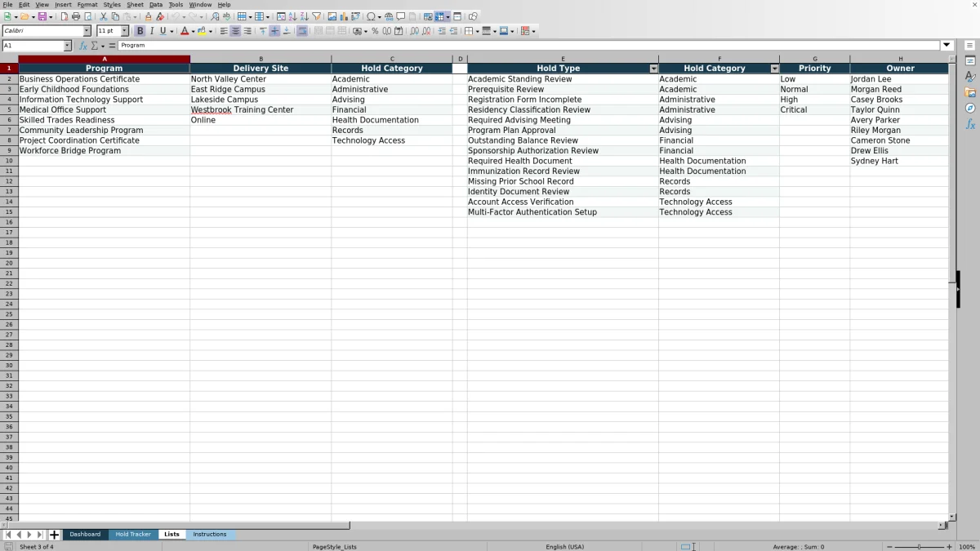The width and height of the screenshot is (980, 551).
Task: Open the sidebar Gallery panel
Action: coord(970,92)
